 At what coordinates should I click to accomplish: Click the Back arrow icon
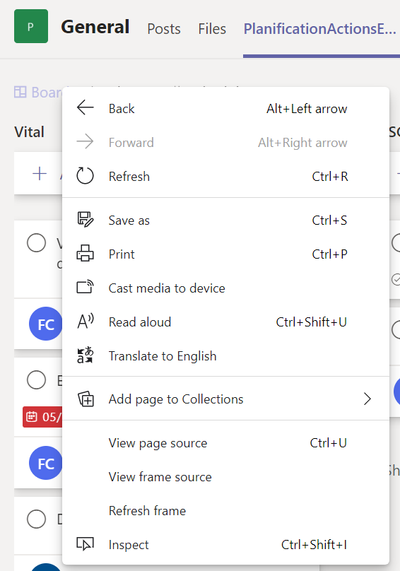(x=85, y=108)
